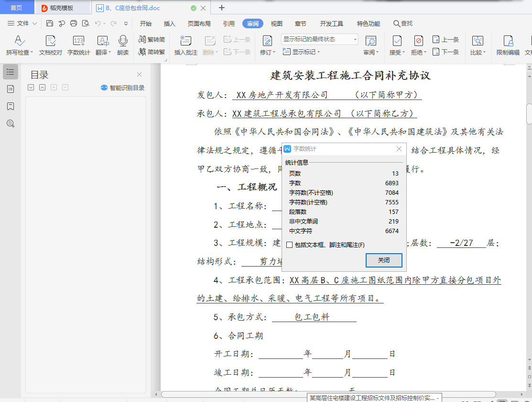Click the 翻译 translate icon

tap(103, 41)
